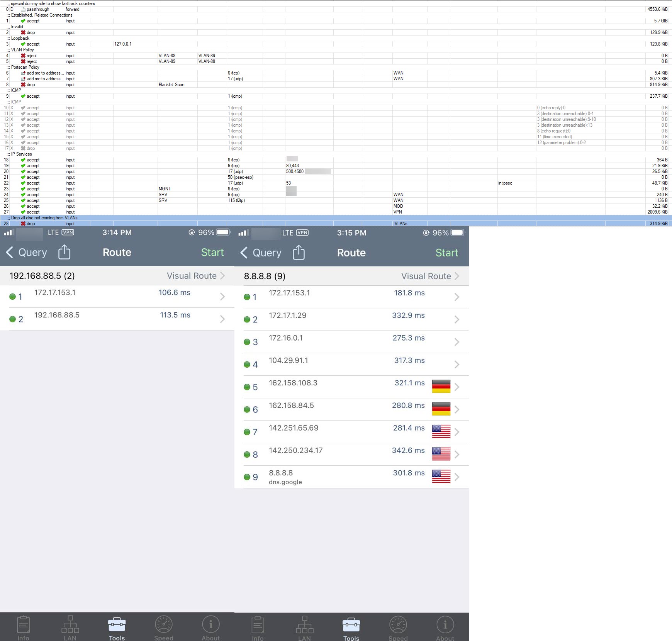Click the drop icon on highlighted rule 28
672x641 pixels.
[23, 224]
